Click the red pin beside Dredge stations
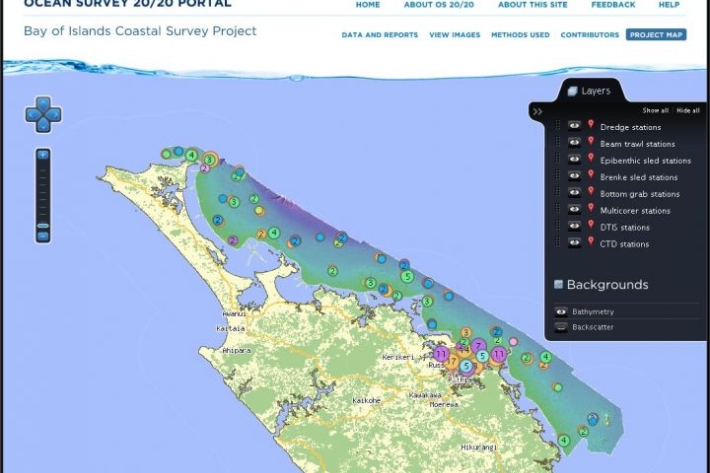Screen dimensions: 710x473 (591, 126)
